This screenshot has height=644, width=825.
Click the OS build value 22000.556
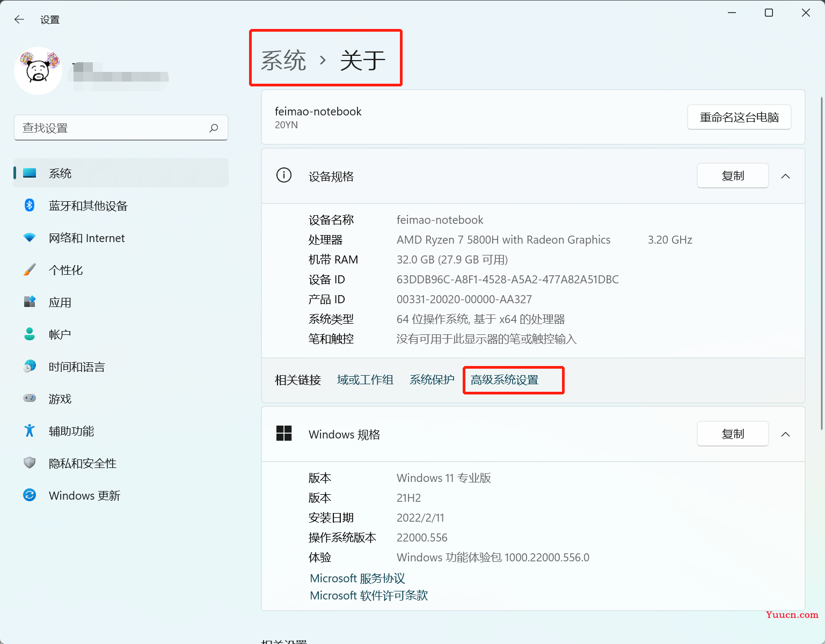coord(422,538)
